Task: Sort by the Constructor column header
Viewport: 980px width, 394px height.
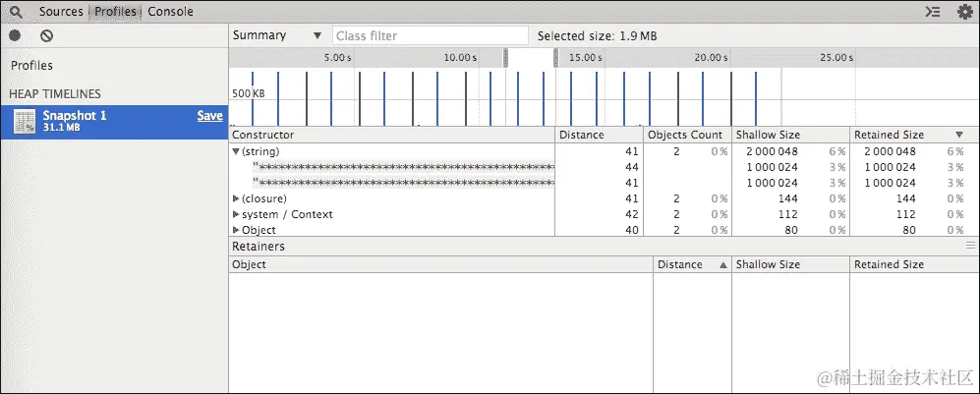Action: 392,135
